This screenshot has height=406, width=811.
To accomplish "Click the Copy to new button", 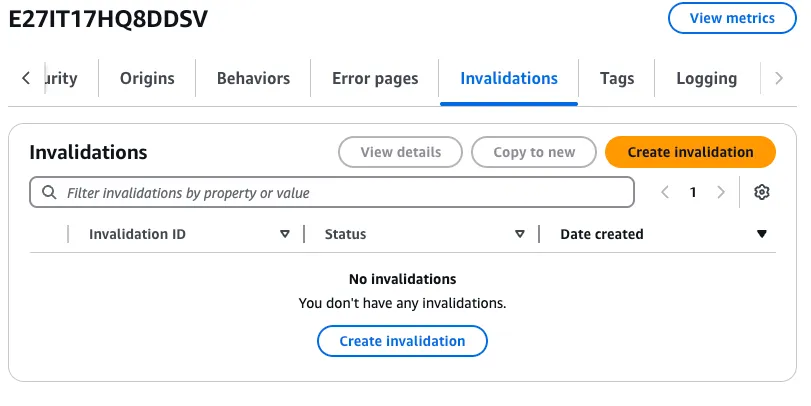I will point(534,152).
